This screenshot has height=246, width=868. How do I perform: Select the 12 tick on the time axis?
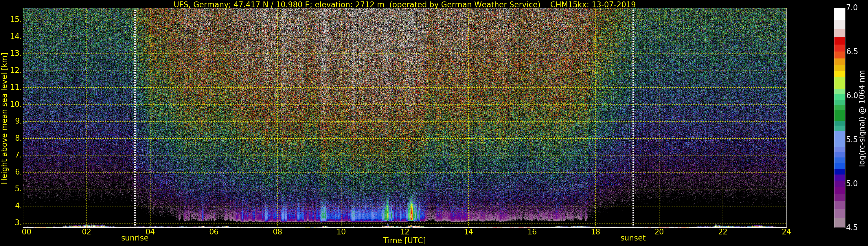(405, 232)
